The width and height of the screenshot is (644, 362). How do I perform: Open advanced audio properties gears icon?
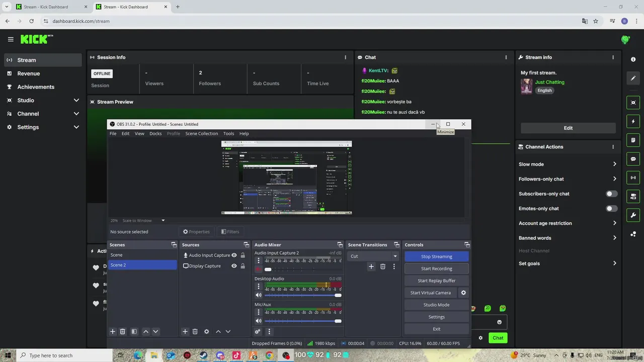coord(258,331)
